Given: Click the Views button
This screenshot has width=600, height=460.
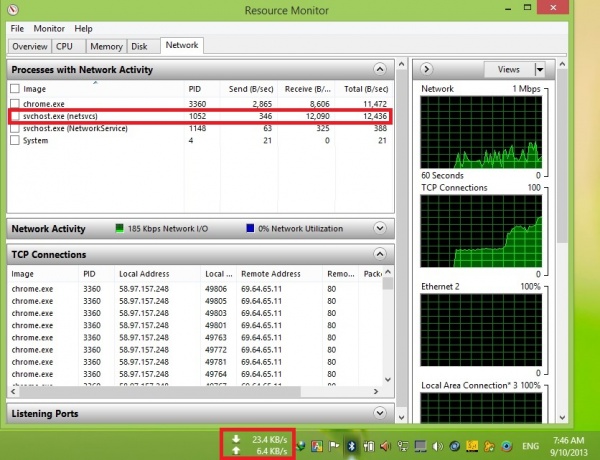Looking at the screenshot, I should (509, 70).
